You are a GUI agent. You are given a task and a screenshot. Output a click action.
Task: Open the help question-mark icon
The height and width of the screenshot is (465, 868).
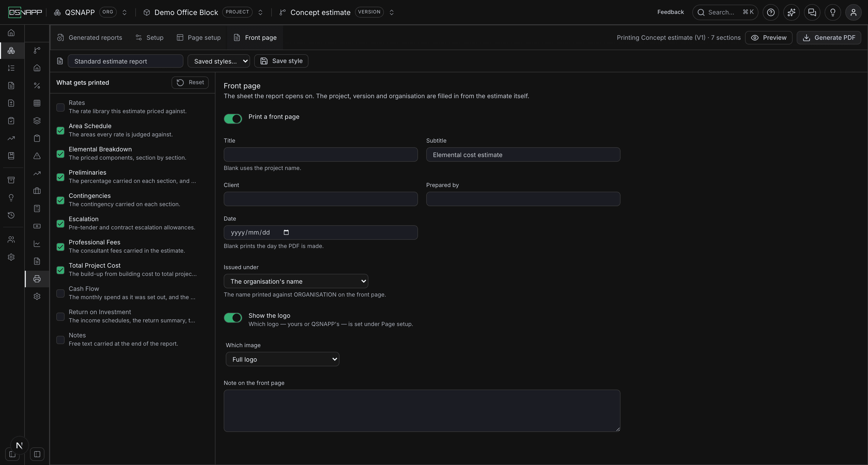pyautogui.click(x=771, y=12)
